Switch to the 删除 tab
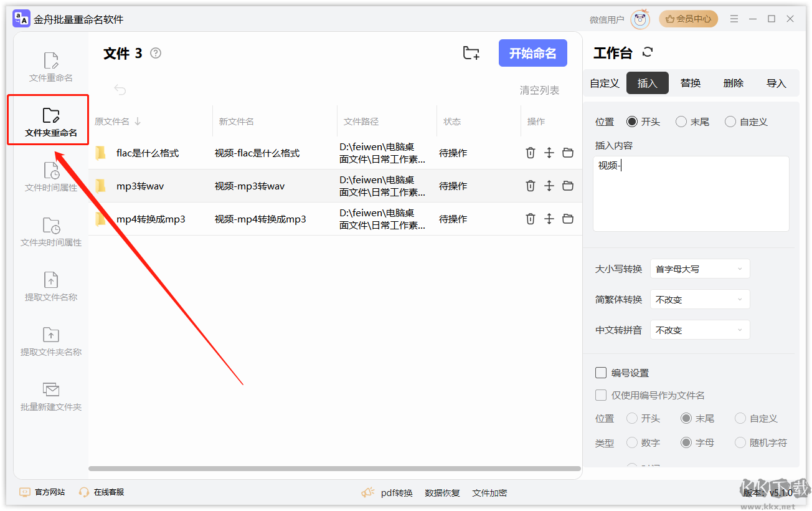812x511 pixels. (734, 83)
